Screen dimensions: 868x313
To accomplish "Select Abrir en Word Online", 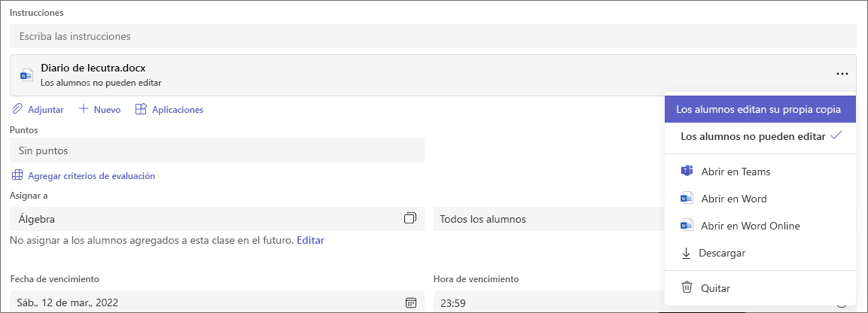I will click(x=760, y=226).
